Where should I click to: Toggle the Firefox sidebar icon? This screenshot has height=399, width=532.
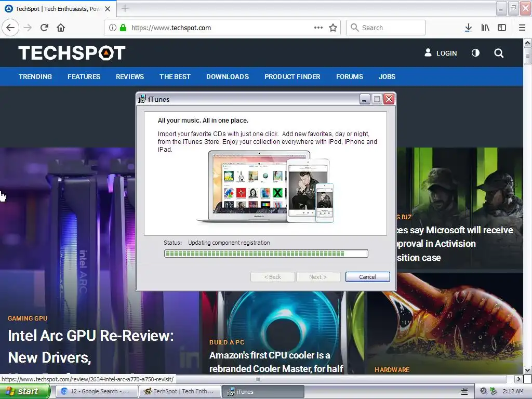tap(502, 28)
